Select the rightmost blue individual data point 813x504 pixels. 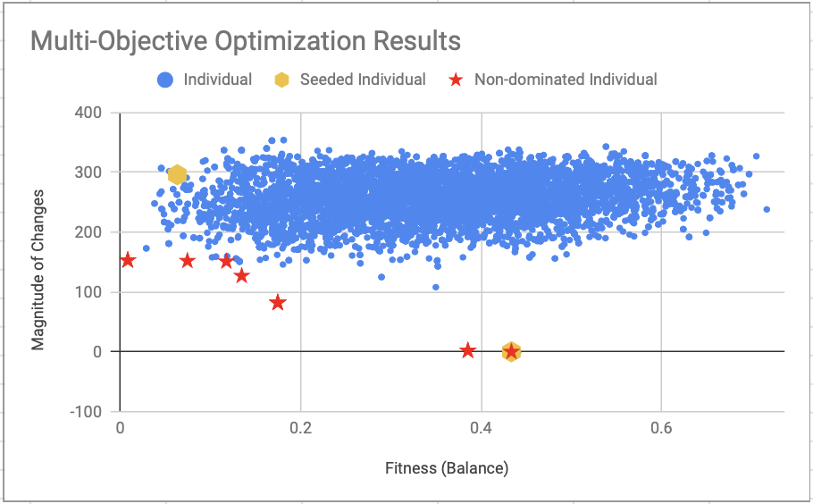pos(767,210)
